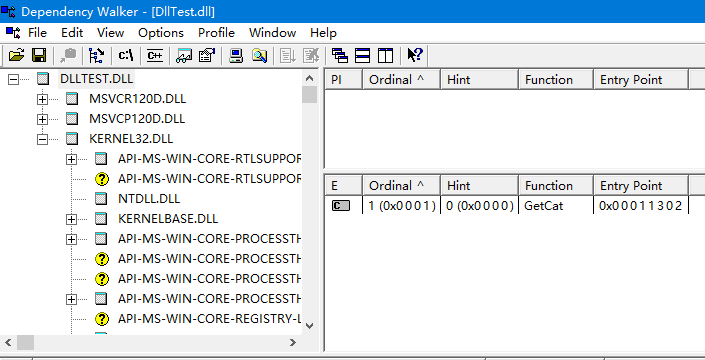Select MSVCP120D.DLL in module tree
This screenshot has height=360, width=705.
(137, 119)
